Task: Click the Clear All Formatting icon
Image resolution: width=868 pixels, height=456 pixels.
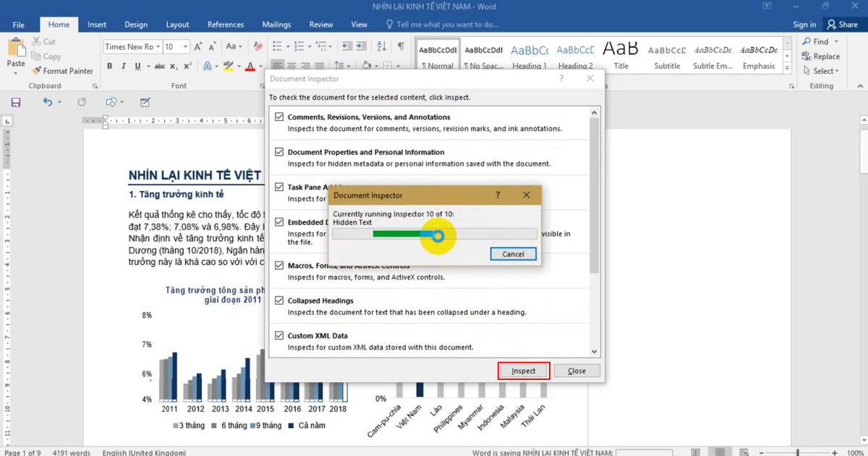Action: coord(258,46)
